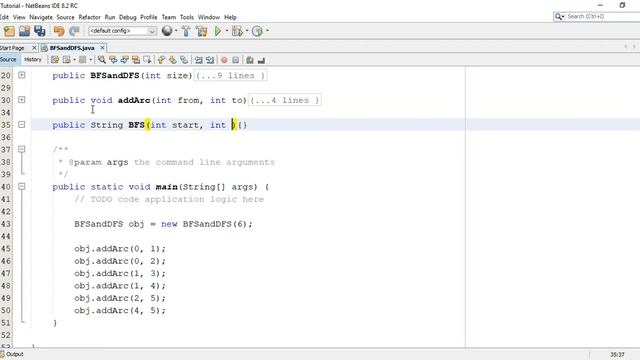The height and width of the screenshot is (360, 640).
Task: Switch to Source editor view
Action: point(8,60)
